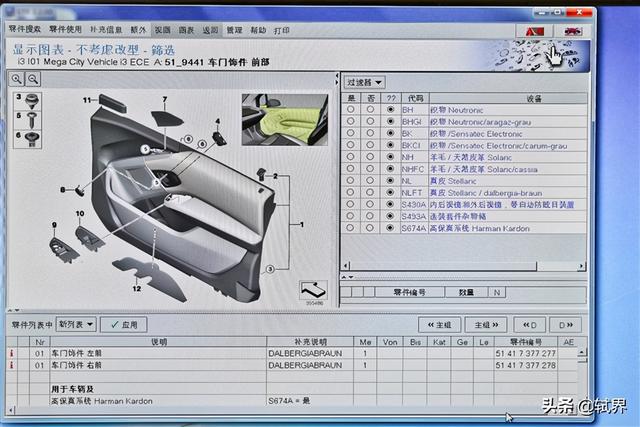
Task: Select part 6 nut icon in legend
Action: pyautogui.click(x=31, y=139)
